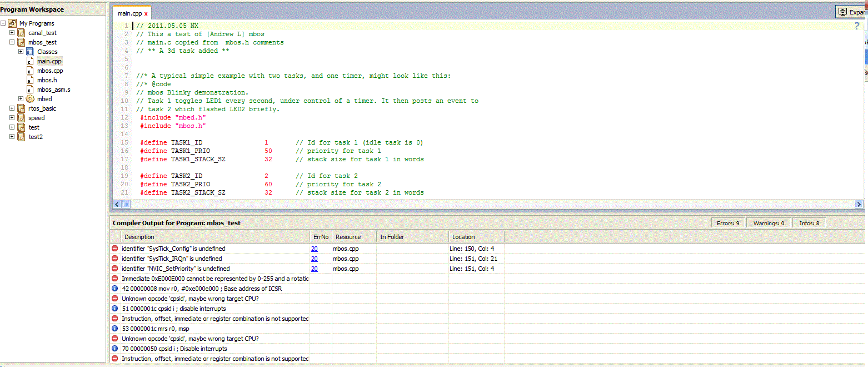Click the editor horizontal scrollbar right arrow
The height and width of the screenshot is (367, 868).
(859, 205)
